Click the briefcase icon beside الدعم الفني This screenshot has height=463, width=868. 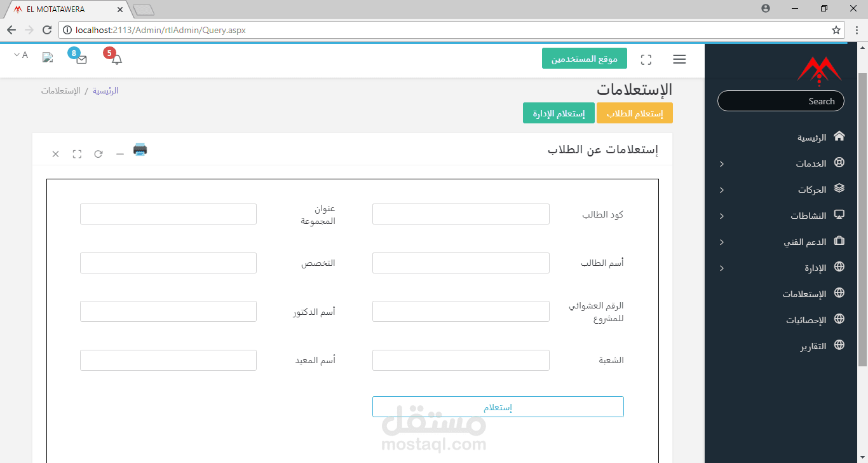(x=839, y=241)
